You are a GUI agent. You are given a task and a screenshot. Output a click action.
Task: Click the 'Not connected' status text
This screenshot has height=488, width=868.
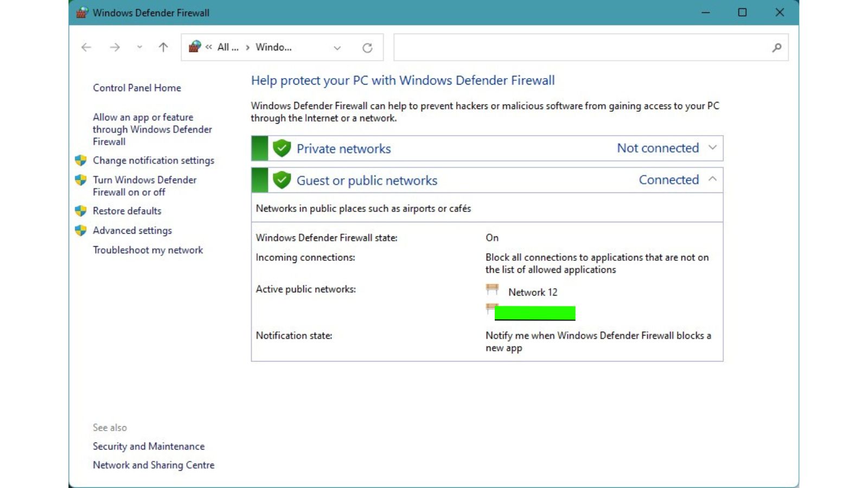point(658,148)
